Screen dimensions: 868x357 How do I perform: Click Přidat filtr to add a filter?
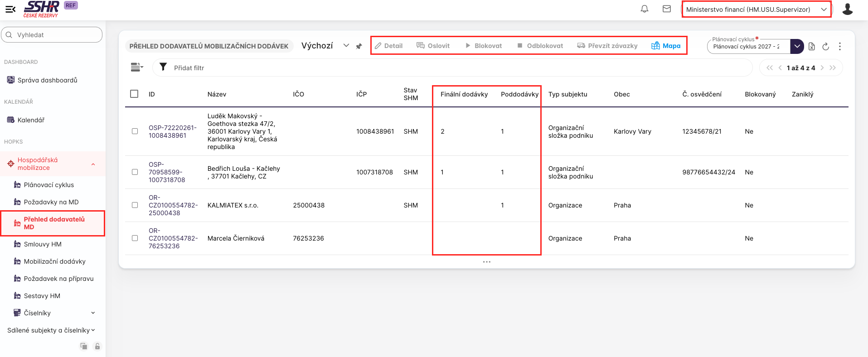click(x=189, y=68)
